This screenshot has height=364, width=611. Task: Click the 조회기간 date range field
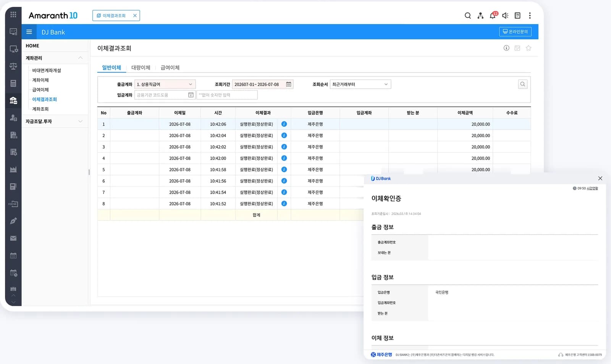point(263,84)
